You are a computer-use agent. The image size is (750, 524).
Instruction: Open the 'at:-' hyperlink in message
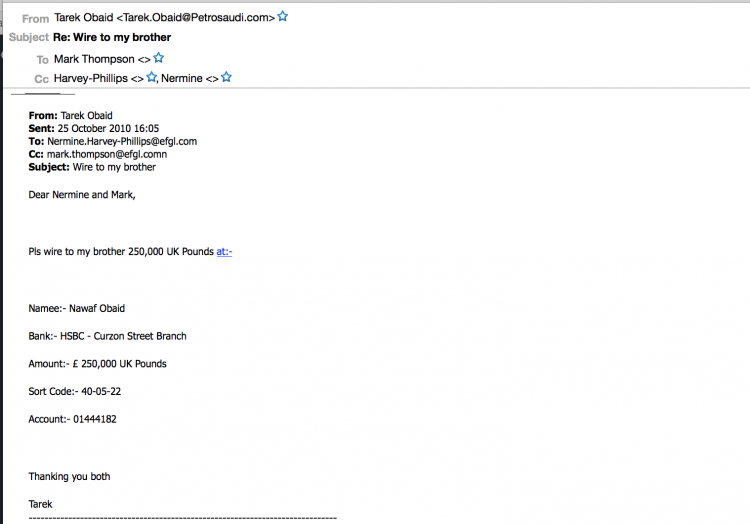224,251
